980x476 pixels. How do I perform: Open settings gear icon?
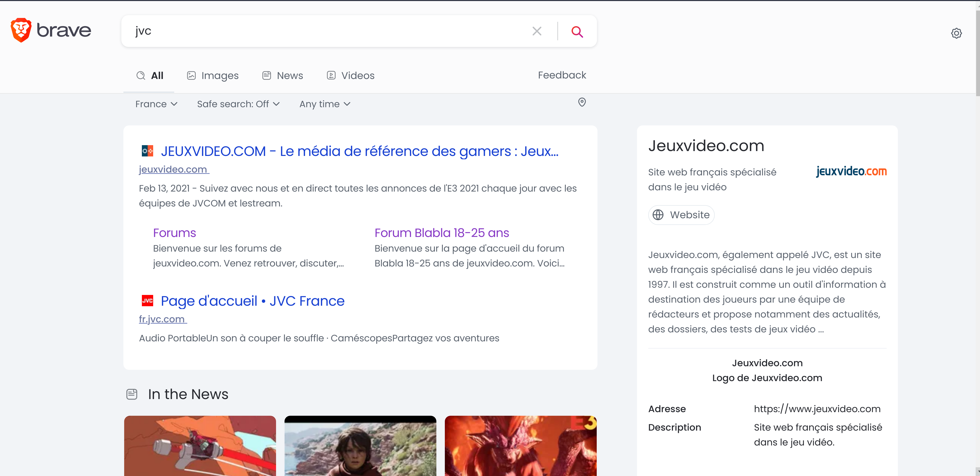click(956, 33)
